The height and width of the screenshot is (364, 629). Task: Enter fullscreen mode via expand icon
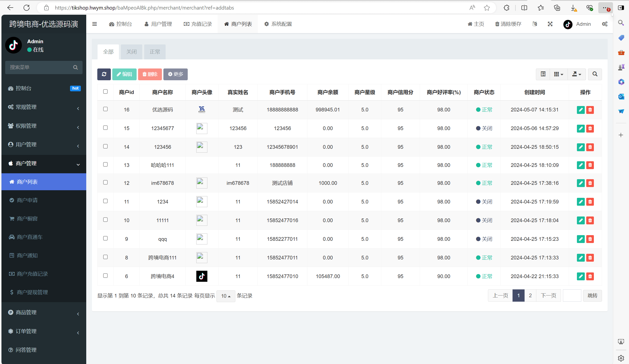[x=550, y=24]
